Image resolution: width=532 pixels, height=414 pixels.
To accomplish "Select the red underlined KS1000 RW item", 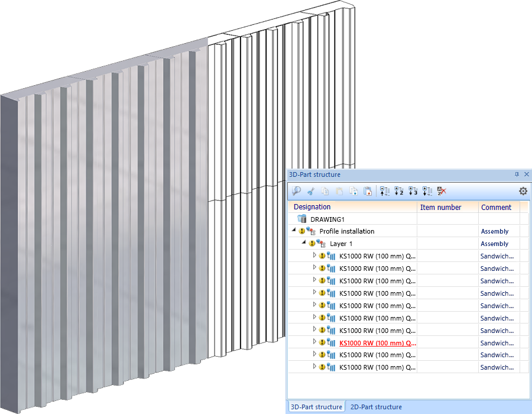I will coord(377,343).
